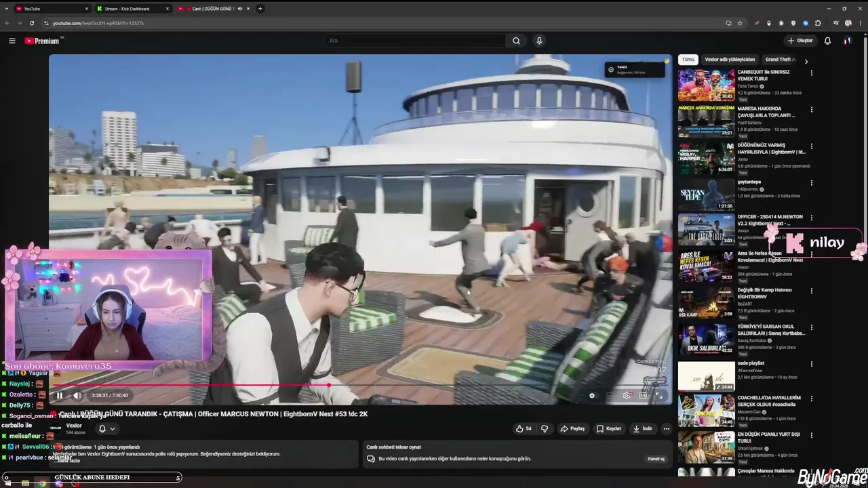This screenshot has width=868, height=488.
Task: Reload the page in the browser
Action: point(31,23)
